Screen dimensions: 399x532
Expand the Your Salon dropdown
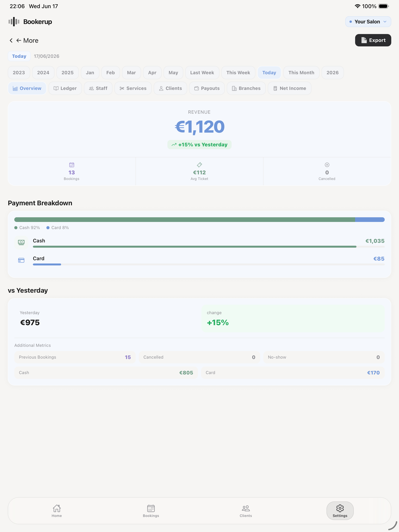click(x=368, y=22)
